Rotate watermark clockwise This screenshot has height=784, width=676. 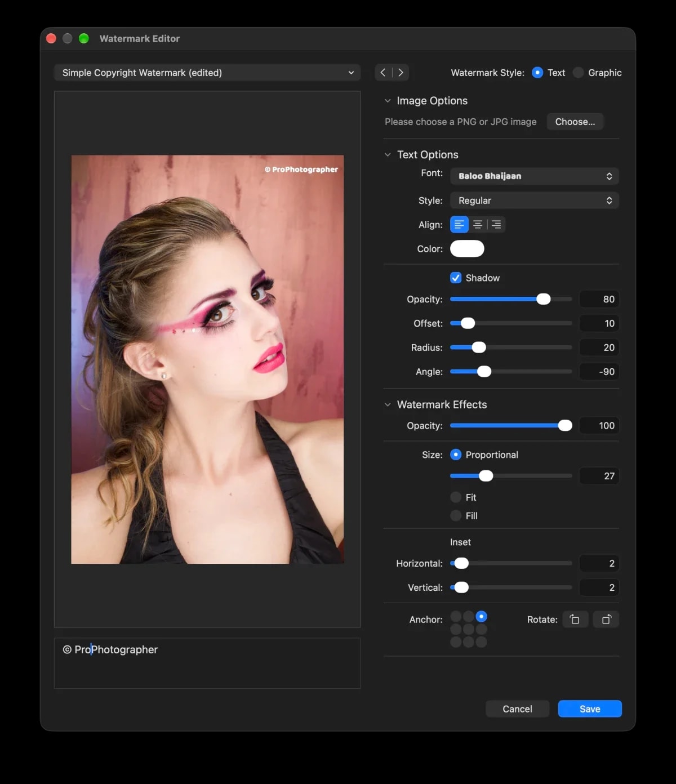point(606,620)
